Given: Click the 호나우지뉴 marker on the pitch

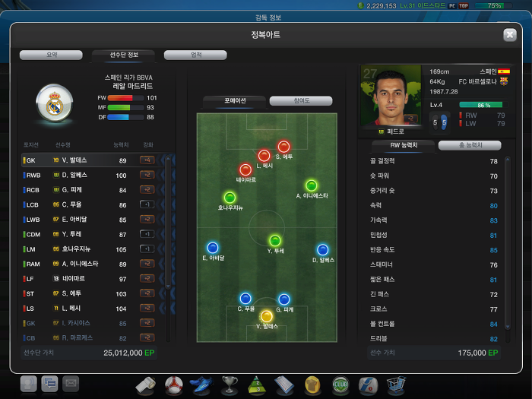Looking at the screenshot, I should 230,197.
